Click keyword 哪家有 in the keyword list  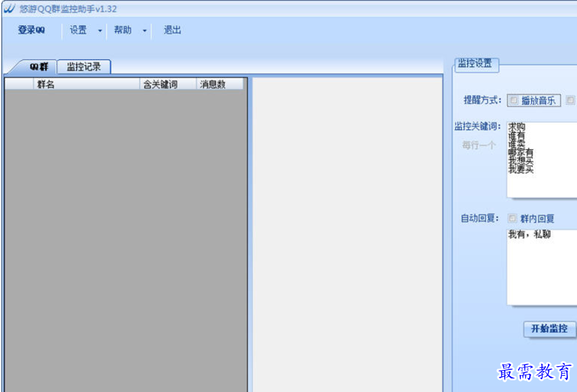coord(521,152)
